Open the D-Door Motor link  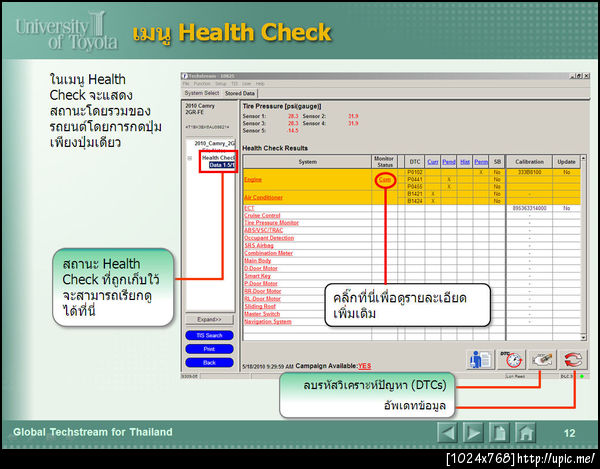coord(261,268)
